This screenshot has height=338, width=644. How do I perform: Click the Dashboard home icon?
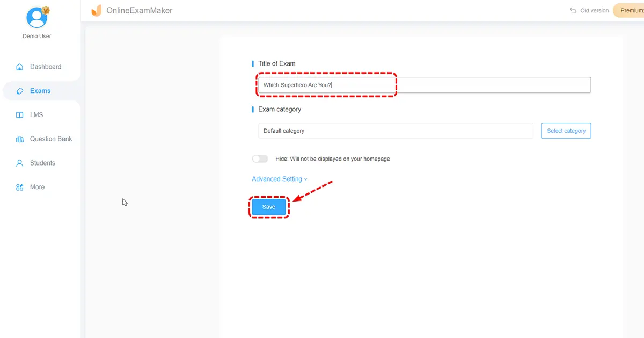[x=20, y=67]
